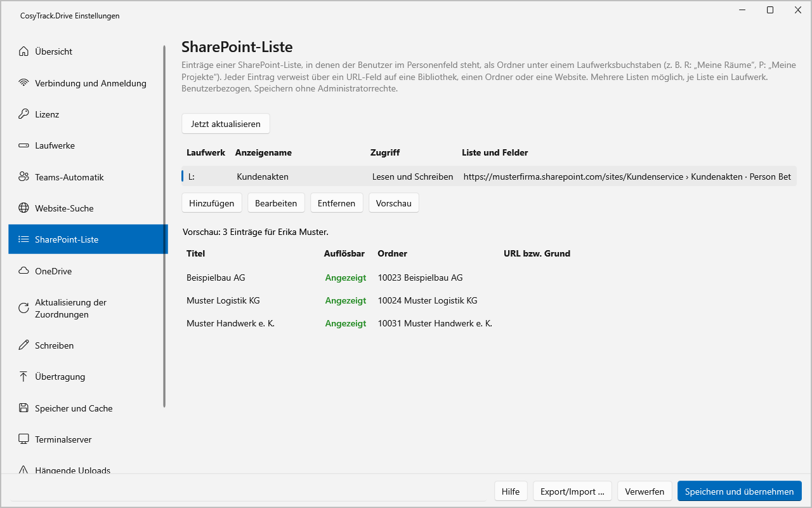Click the Anzeigename column header

[x=263, y=152]
